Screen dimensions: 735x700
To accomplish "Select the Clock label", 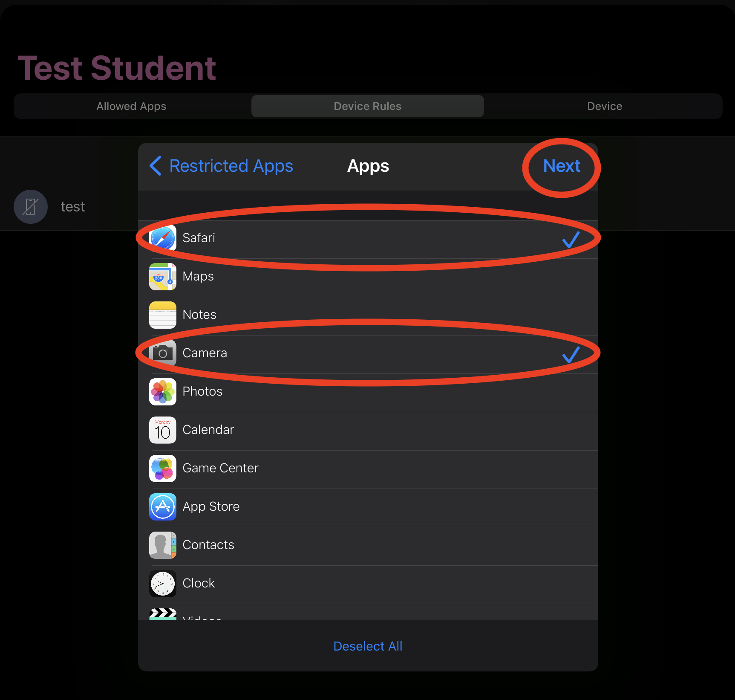I will 199,583.
